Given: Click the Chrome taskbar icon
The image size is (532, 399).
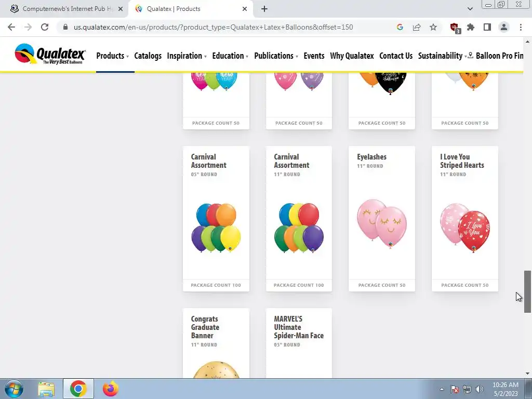Looking at the screenshot, I should click(x=78, y=389).
